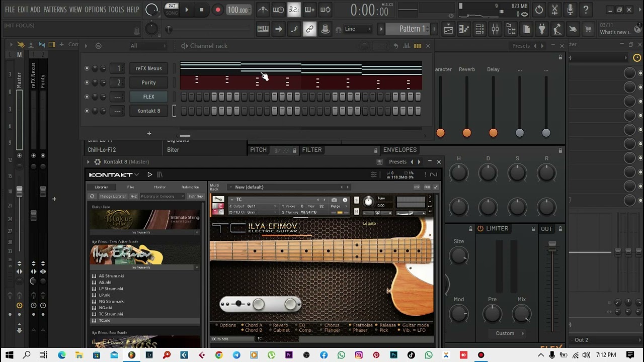
Task: Adjust the Kontakt Tune knob
Action: coord(368,202)
